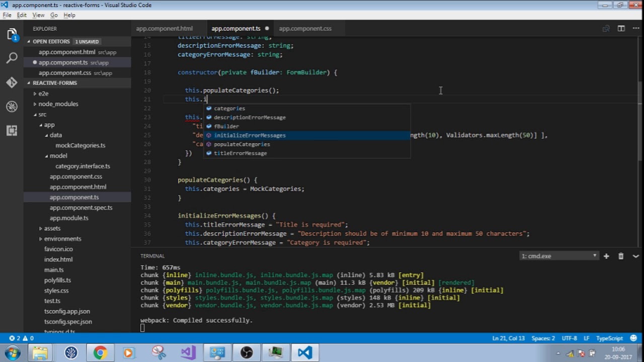Open the blue VS Code taskbar icon

[305, 353]
